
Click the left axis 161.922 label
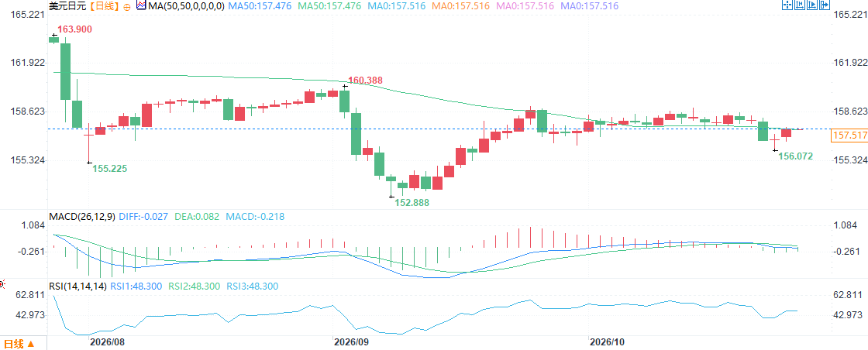(x=27, y=63)
